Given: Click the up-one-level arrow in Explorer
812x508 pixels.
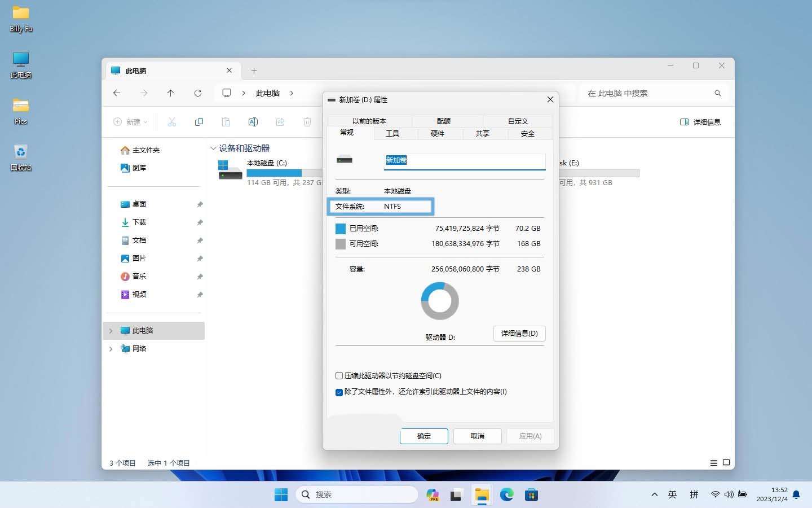Looking at the screenshot, I should click(x=170, y=93).
